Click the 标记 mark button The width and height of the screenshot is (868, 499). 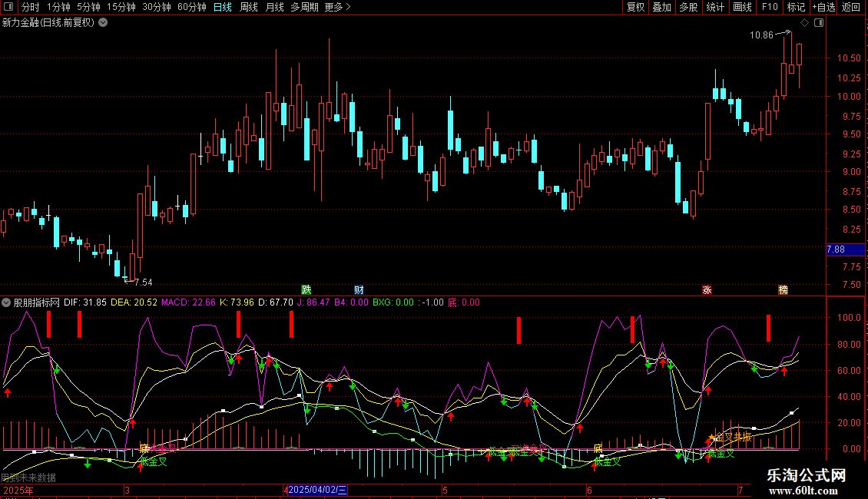[x=796, y=7]
